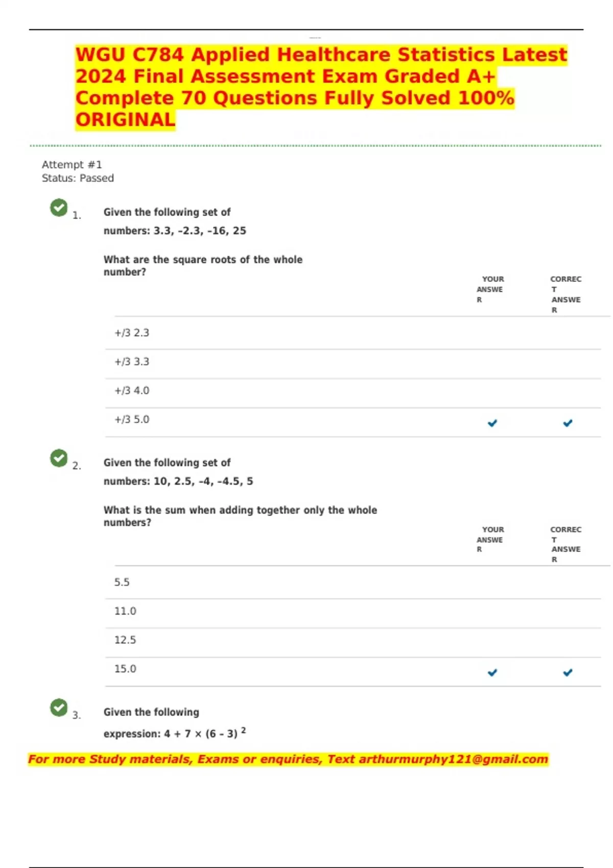
Task: Click green check icon beside question 3
Action: 59,707
